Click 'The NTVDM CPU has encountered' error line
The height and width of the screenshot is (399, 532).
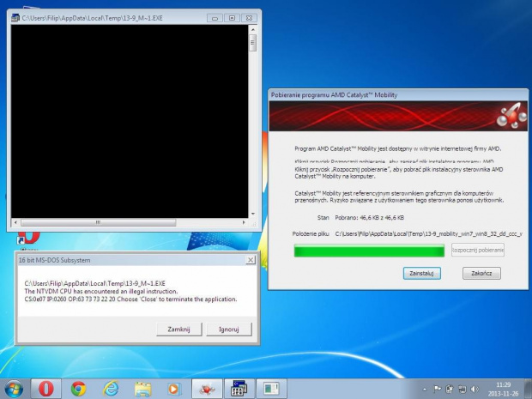tap(101, 291)
